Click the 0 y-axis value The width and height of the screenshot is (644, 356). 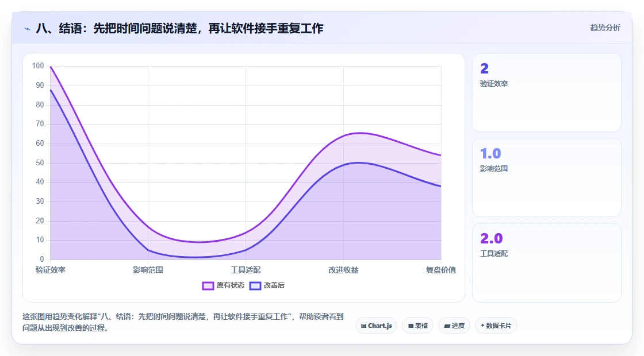coord(42,259)
